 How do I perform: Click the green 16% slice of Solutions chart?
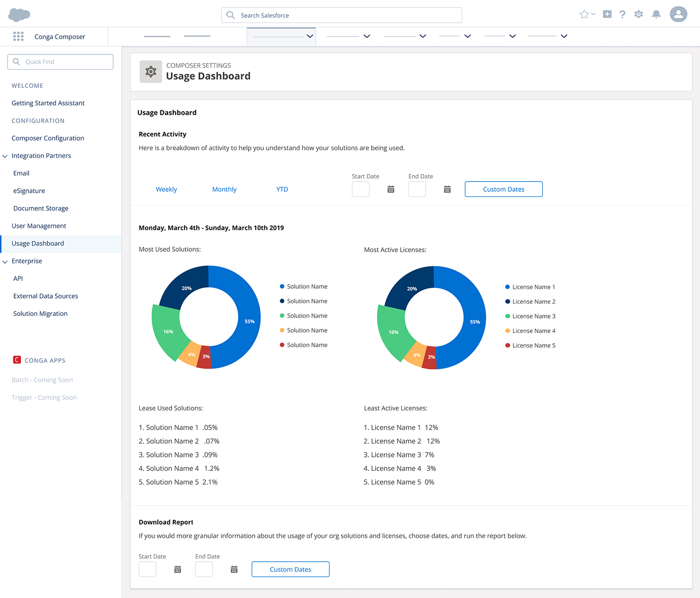click(x=168, y=332)
